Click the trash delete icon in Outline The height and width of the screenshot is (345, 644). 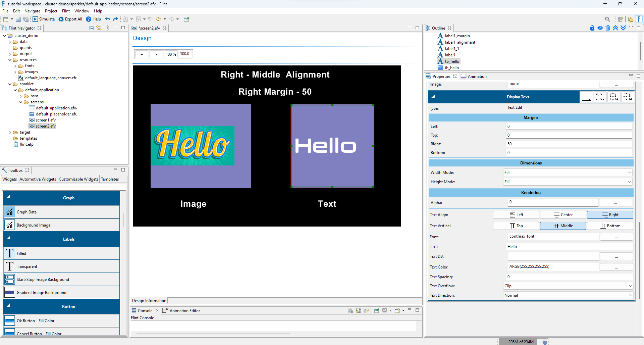coord(607,28)
